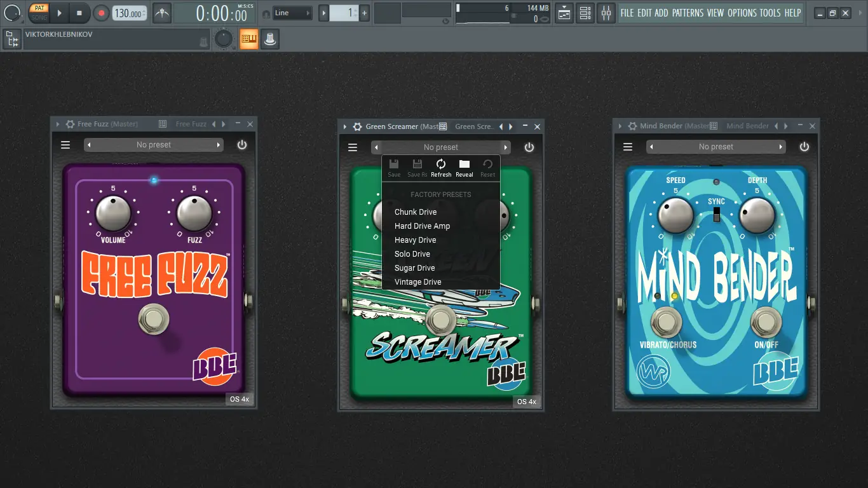Toggle Green Screamer power bypass button
The image size is (868, 488).
[x=529, y=147]
